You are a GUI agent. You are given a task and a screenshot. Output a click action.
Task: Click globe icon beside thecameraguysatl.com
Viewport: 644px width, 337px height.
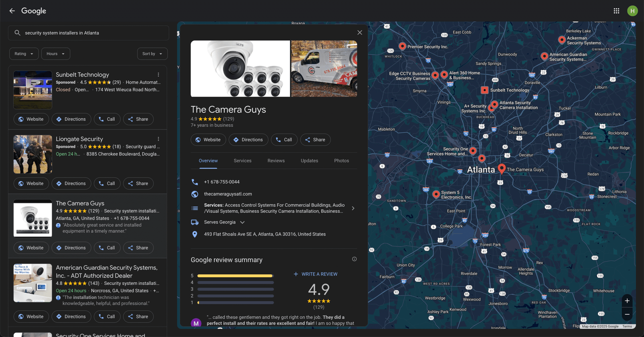(x=195, y=194)
